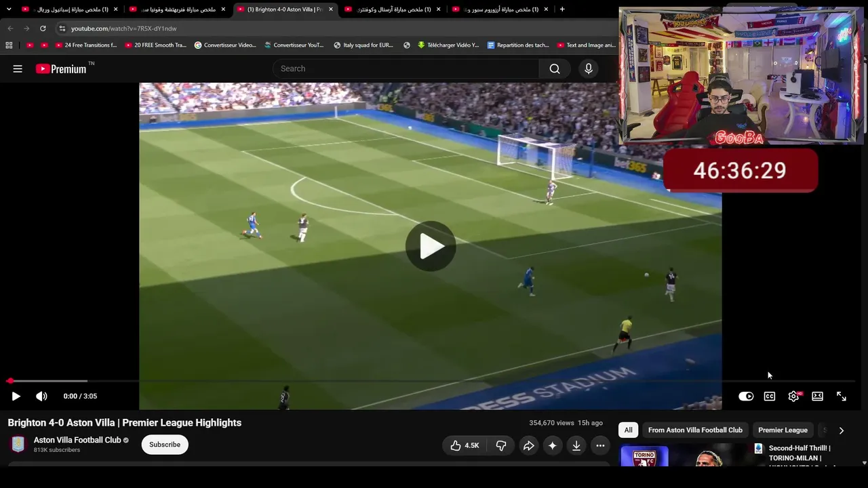Screen dimensions: 868x488
Task: Switch to the إسبانيول وريال tab
Action: 70,9
